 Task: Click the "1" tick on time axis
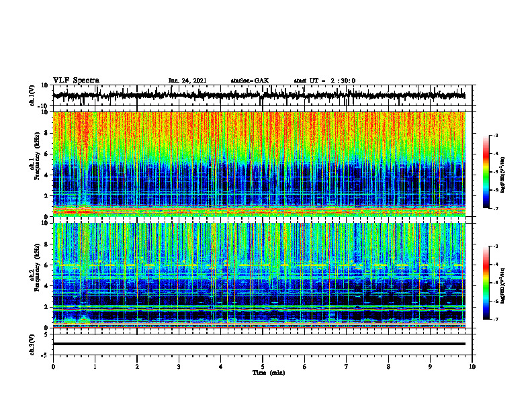[x=95, y=367]
